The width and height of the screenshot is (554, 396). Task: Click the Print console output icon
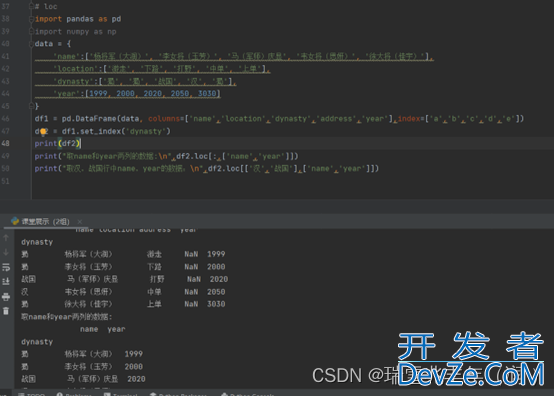[6, 297]
